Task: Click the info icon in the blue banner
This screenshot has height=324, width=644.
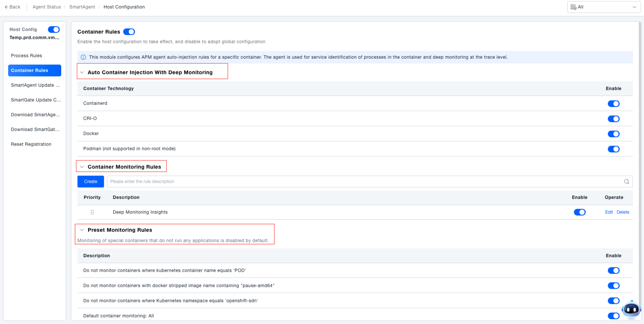Action: click(x=83, y=57)
